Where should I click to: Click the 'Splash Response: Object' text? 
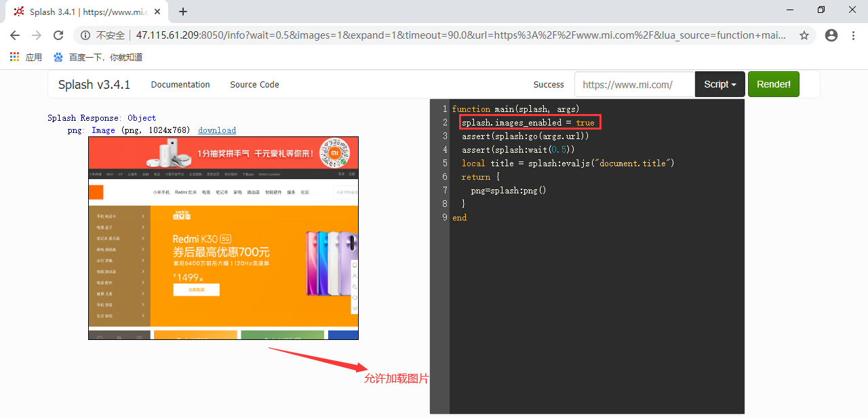point(102,118)
